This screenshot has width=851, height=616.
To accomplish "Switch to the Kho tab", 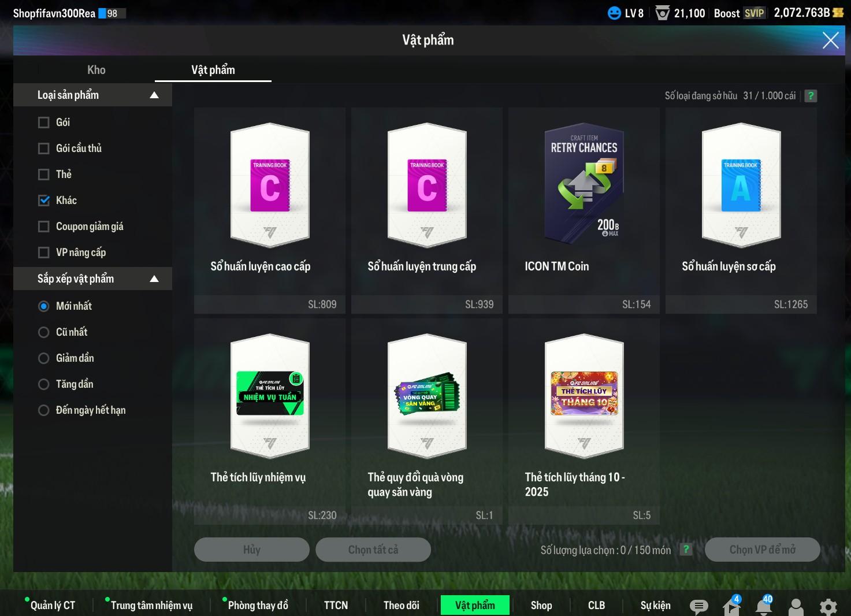I will point(96,70).
